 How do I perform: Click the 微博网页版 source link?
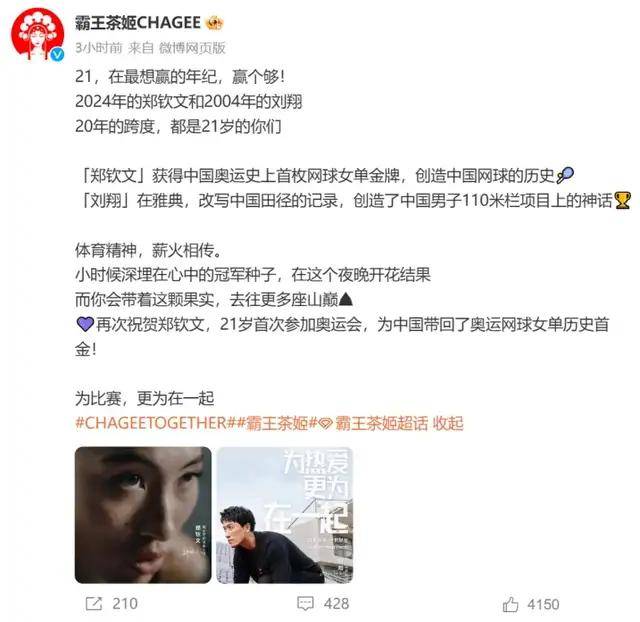192,48
